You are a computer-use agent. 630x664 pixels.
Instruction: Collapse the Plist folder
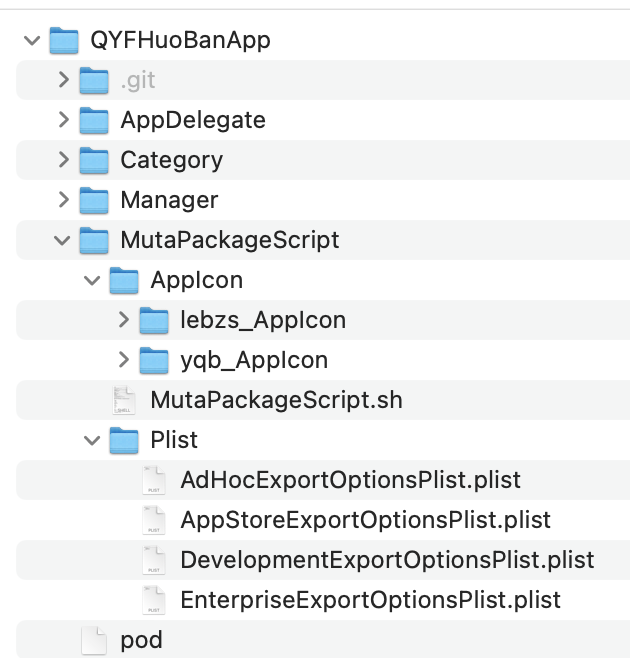coord(93,440)
